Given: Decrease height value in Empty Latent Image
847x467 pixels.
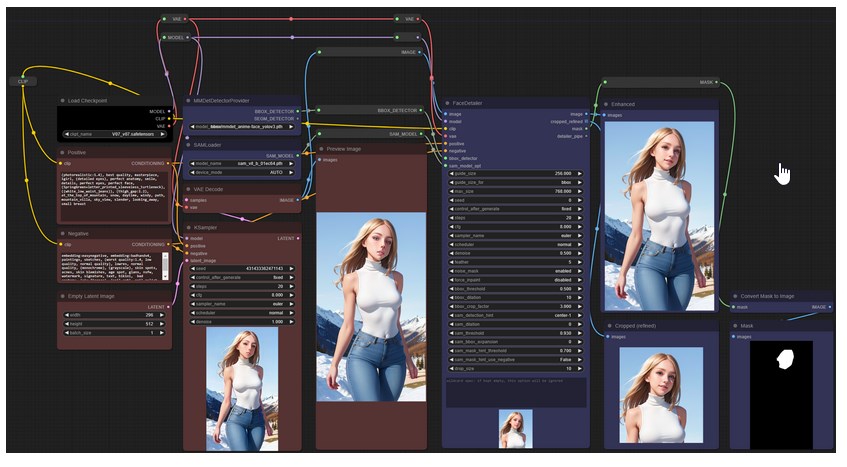Looking at the screenshot, I should coord(67,324).
